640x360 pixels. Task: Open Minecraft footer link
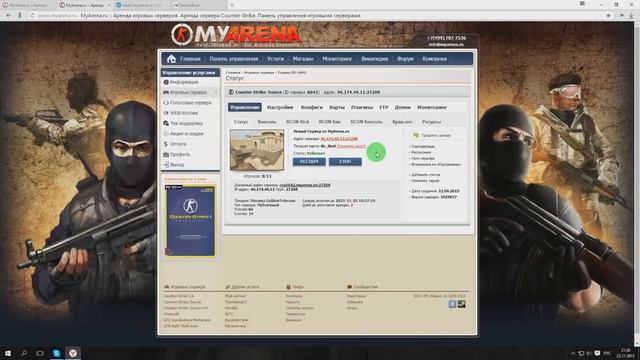[x=171, y=314]
